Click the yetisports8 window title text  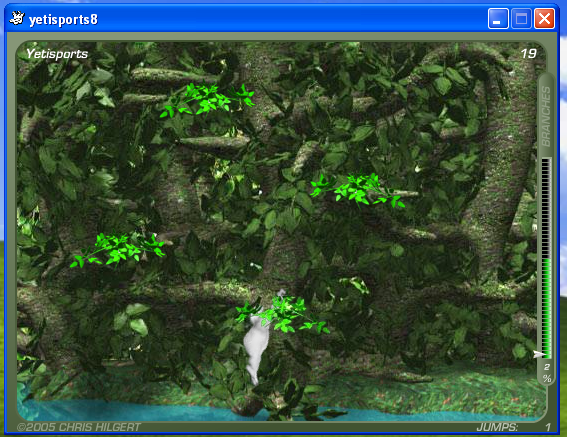coord(63,19)
